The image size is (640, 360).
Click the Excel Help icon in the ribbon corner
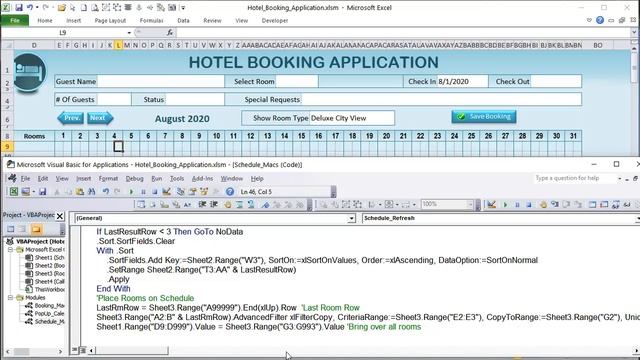point(600,20)
